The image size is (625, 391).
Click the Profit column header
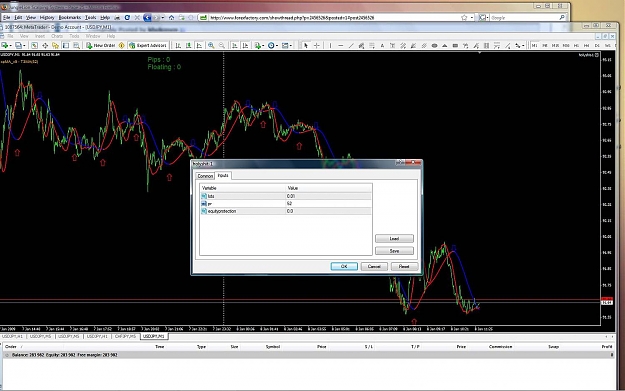click(607, 347)
